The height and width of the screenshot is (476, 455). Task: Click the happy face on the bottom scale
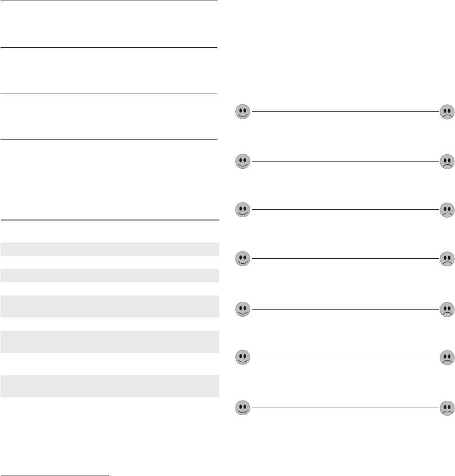pos(243,408)
